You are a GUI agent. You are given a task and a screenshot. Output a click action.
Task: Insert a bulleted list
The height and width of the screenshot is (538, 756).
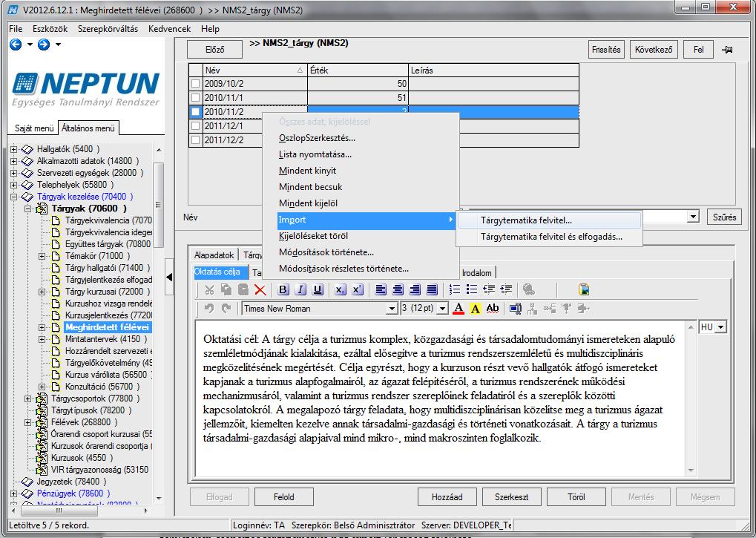(472, 289)
